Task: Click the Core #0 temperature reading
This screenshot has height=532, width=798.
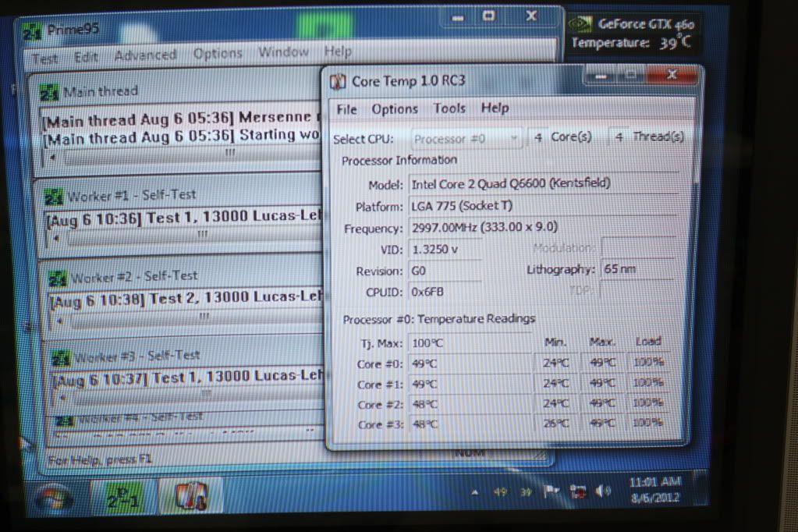Action: tap(470, 364)
